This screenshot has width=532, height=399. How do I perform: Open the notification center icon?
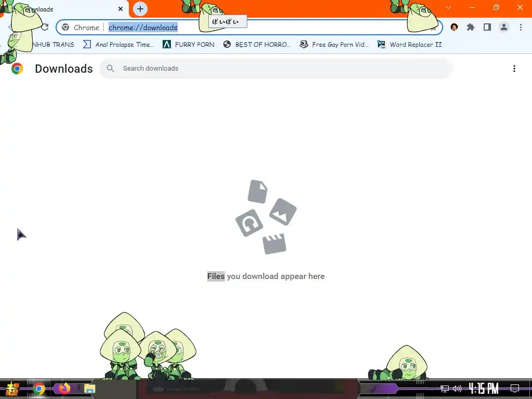click(x=515, y=388)
